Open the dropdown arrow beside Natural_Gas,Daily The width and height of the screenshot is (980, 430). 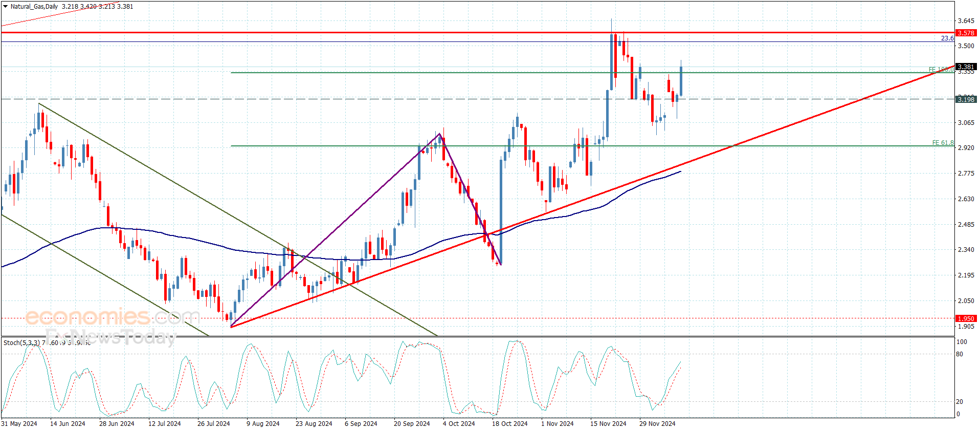click(x=5, y=7)
